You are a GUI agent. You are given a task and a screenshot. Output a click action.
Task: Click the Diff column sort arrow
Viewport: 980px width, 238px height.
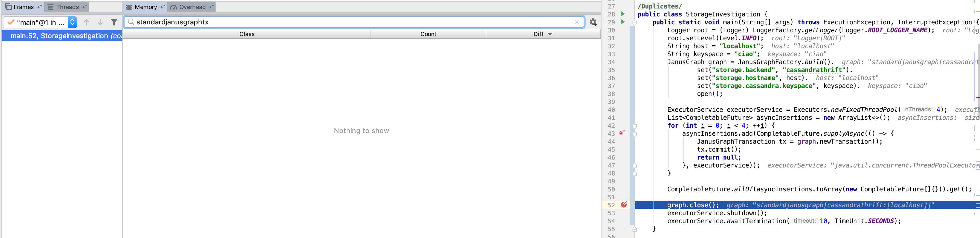550,34
